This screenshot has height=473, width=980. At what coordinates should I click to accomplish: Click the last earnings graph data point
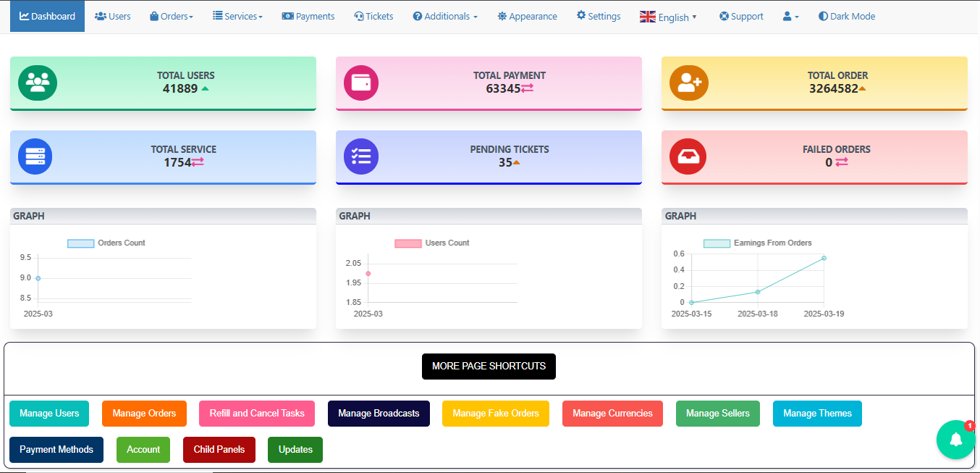point(824,258)
